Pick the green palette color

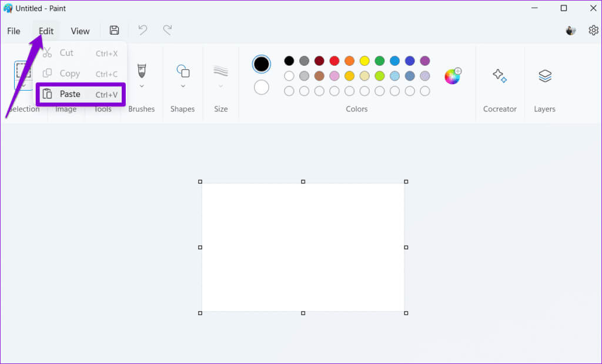(380, 61)
